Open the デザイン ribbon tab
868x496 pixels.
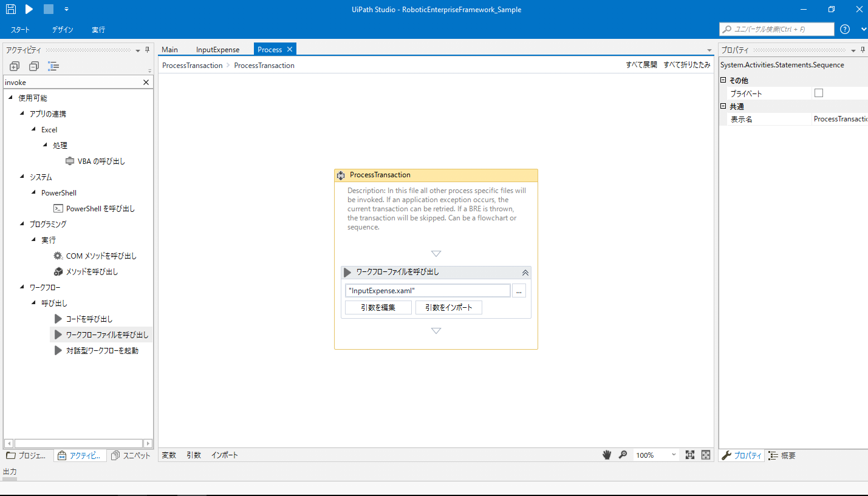(63, 30)
